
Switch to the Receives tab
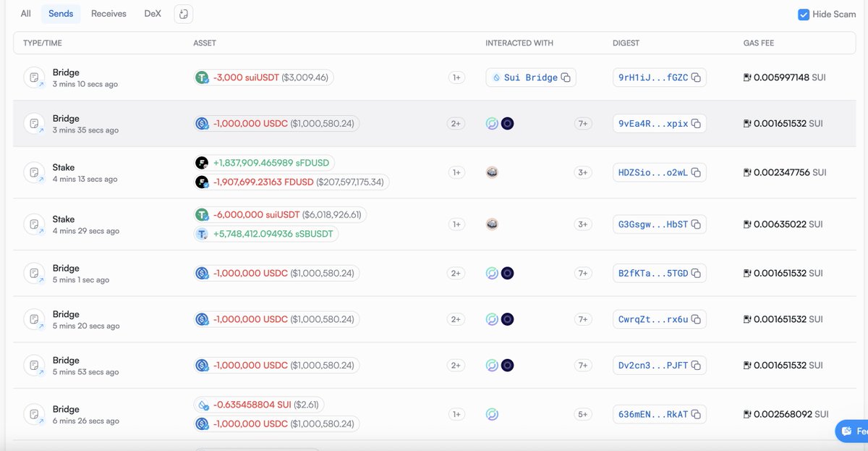[109, 13]
